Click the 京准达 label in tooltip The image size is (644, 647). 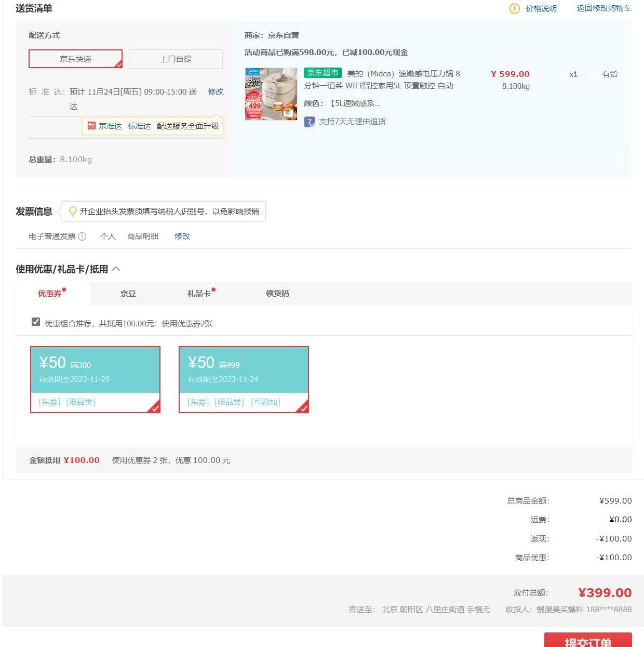(110, 126)
